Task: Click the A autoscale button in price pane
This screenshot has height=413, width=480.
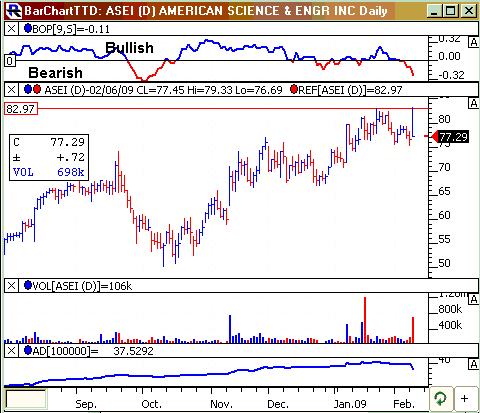Action: point(473,103)
